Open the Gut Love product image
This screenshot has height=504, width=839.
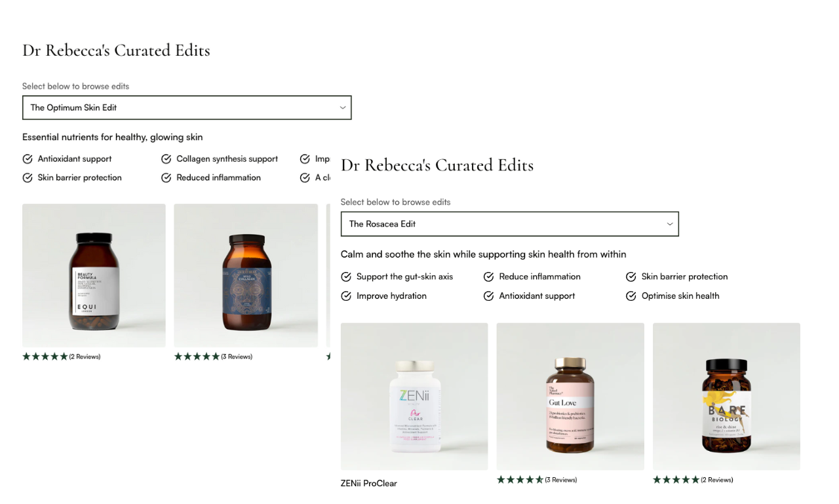[570, 396]
